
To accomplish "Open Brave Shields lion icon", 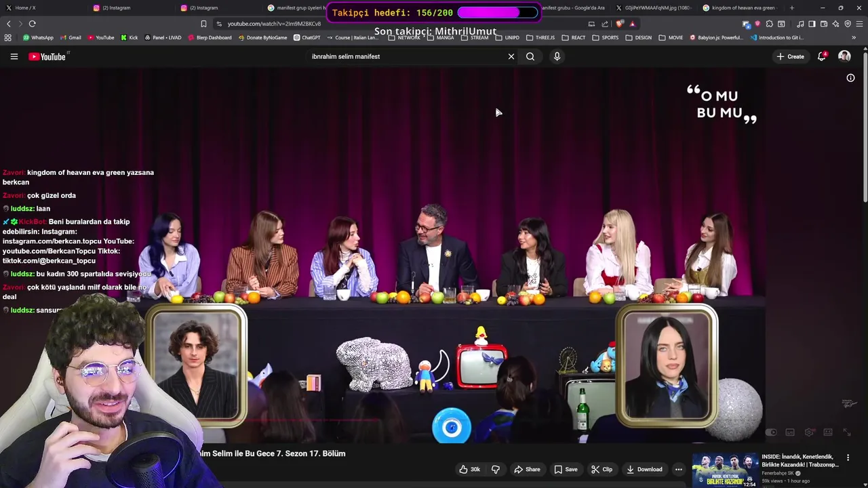I will click(620, 24).
